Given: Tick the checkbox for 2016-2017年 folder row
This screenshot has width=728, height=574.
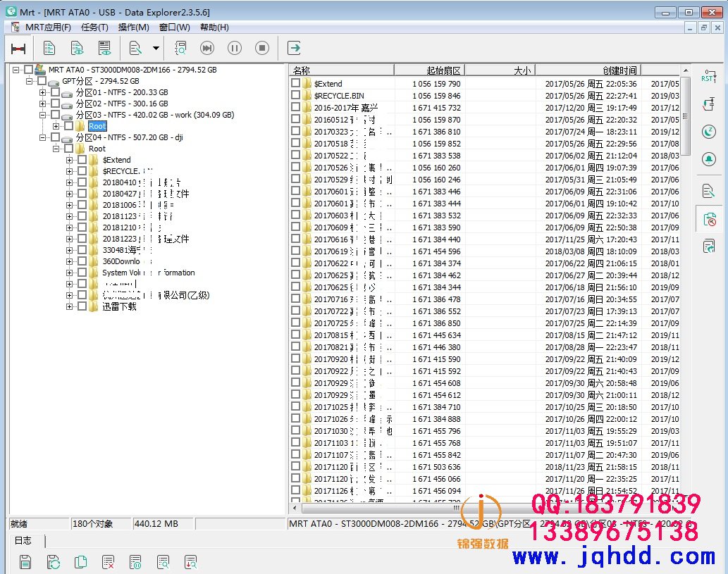Looking at the screenshot, I should [295, 107].
